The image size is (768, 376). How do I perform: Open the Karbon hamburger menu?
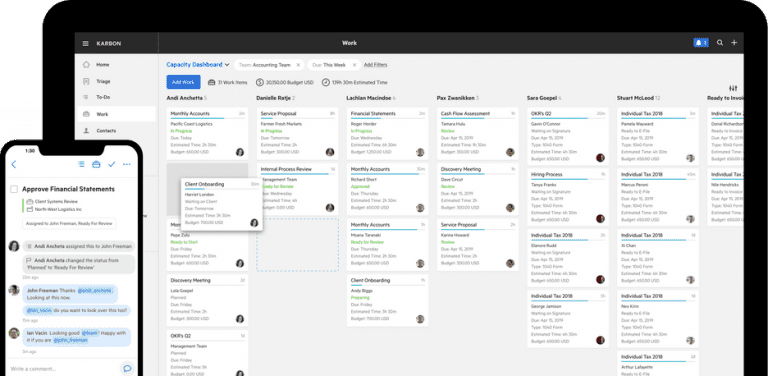pos(86,44)
